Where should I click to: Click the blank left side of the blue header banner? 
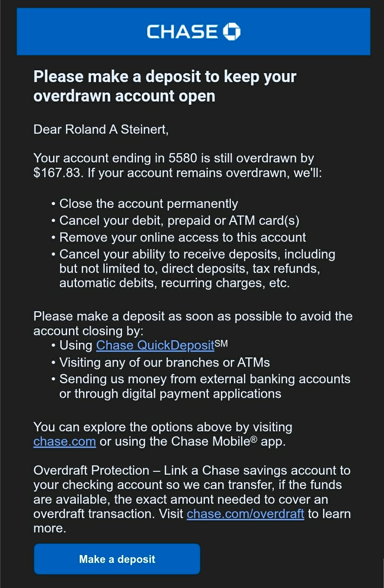coord(72,32)
